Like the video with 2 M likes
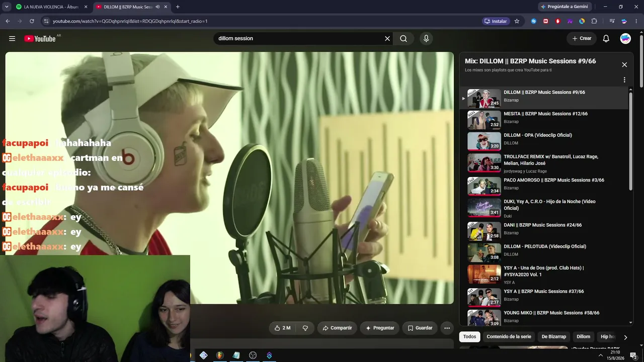This screenshot has height=362, width=644. click(x=282, y=328)
